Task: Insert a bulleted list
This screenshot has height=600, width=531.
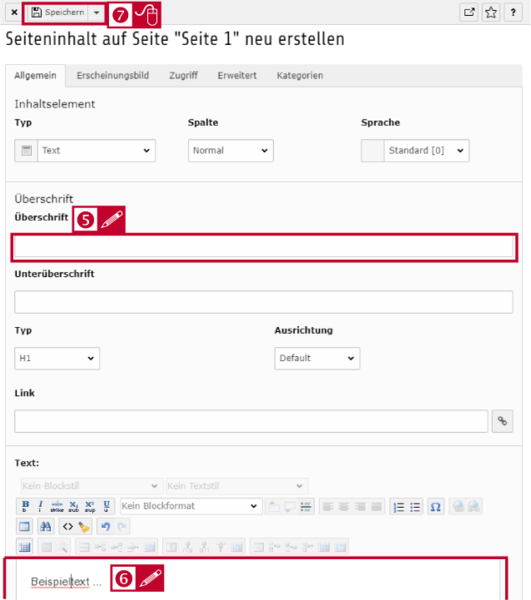Action: [415, 507]
